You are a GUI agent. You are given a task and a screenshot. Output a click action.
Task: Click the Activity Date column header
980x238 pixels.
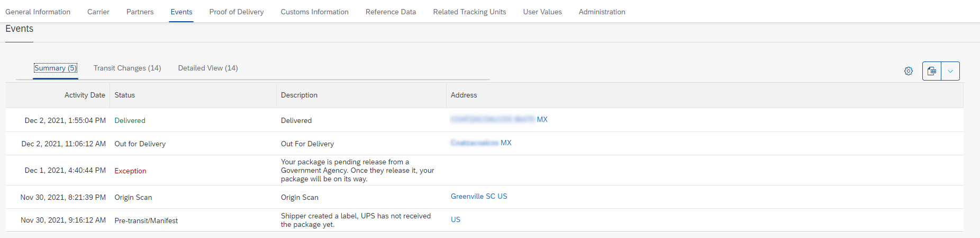(85, 95)
